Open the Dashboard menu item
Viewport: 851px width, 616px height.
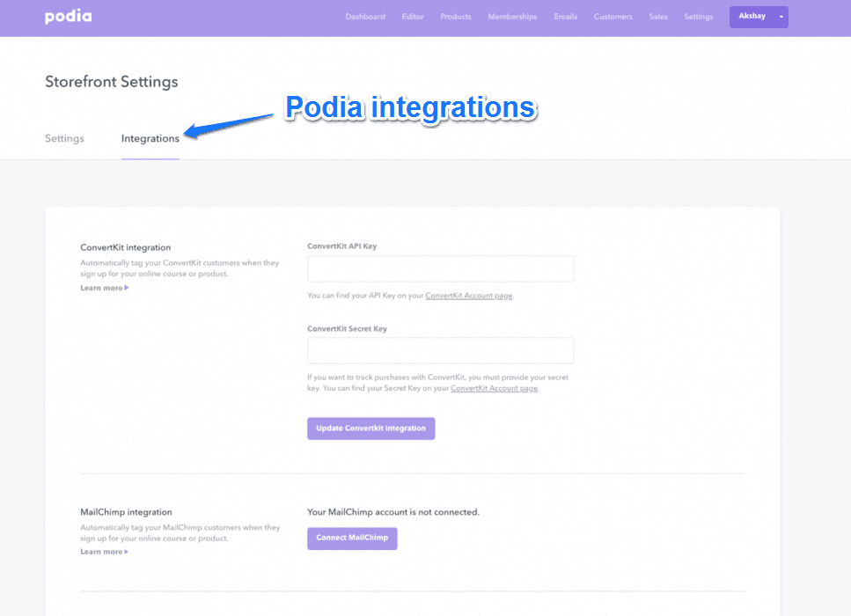coord(365,17)
